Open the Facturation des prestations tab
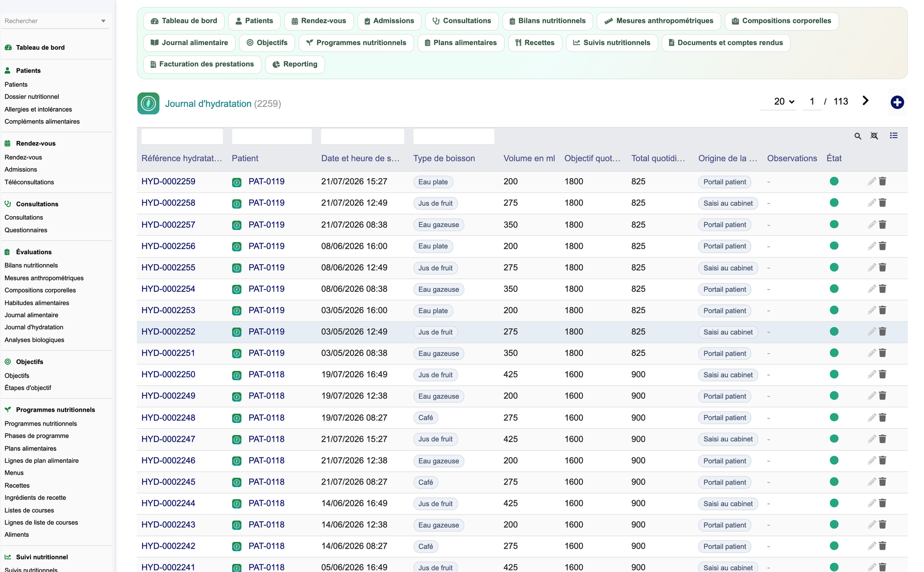 pyautogui.click(x=202, y=64)
